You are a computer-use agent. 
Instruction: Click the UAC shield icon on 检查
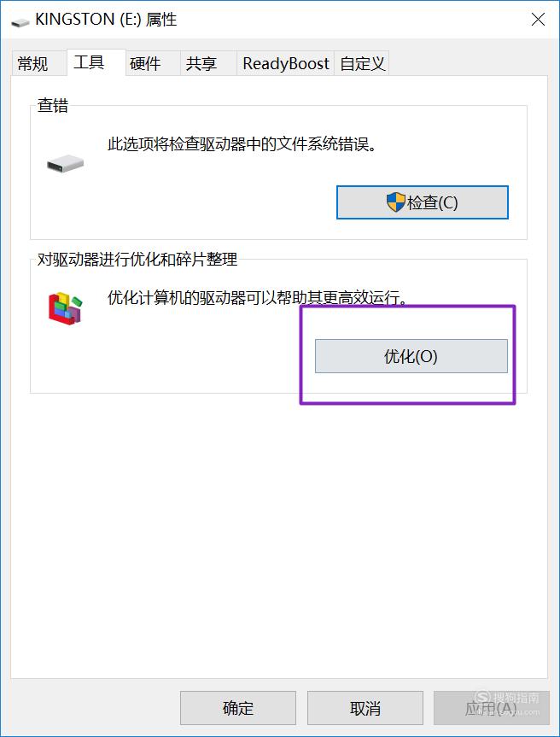click(x=395, y=202)
